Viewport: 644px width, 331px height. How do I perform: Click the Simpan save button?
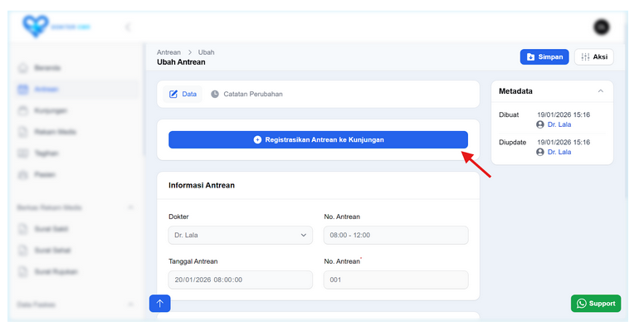[544, 57]
